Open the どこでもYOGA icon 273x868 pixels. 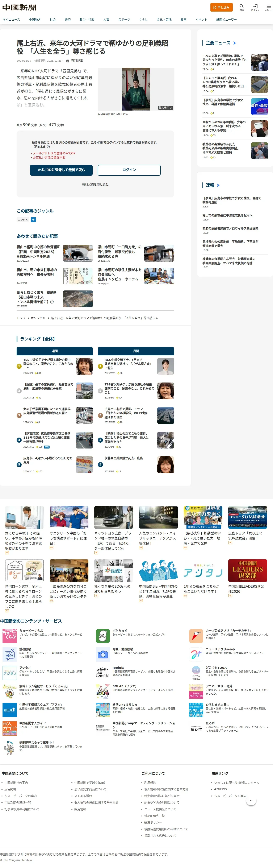pos(196,673)
